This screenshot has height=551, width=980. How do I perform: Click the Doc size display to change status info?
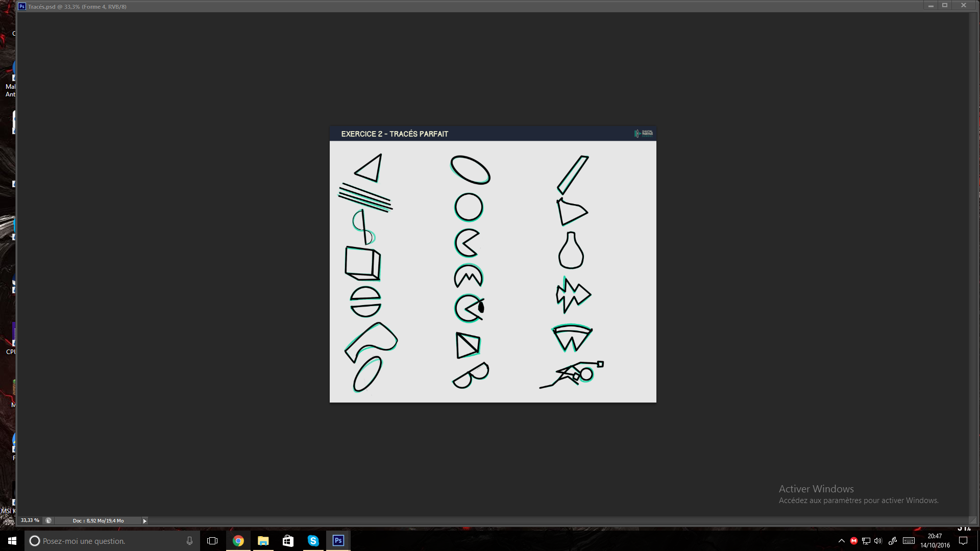[x=97, y=520]
